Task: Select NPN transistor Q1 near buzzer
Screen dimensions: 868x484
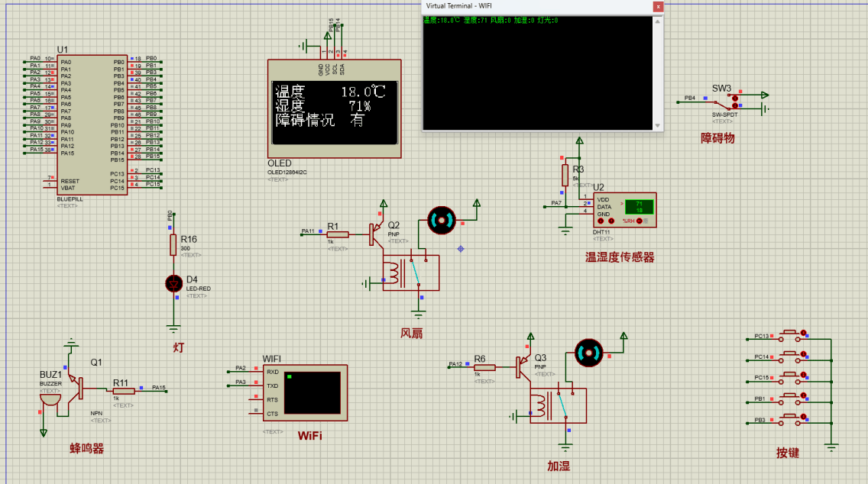Action: tap(79, 388)
